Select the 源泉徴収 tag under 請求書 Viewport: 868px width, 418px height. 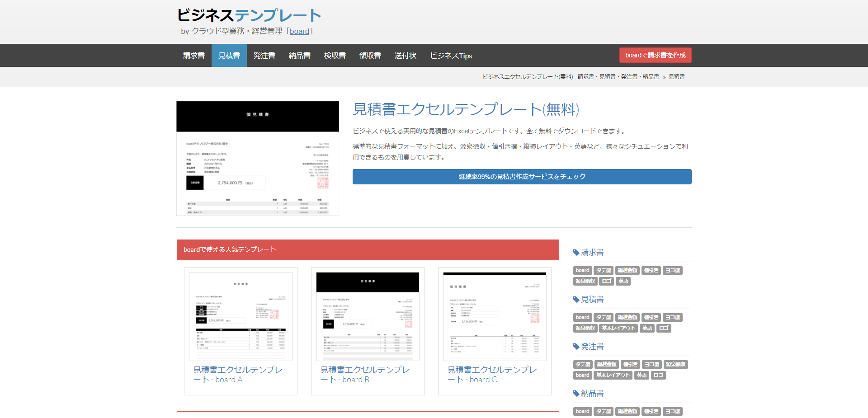(585, 281)
